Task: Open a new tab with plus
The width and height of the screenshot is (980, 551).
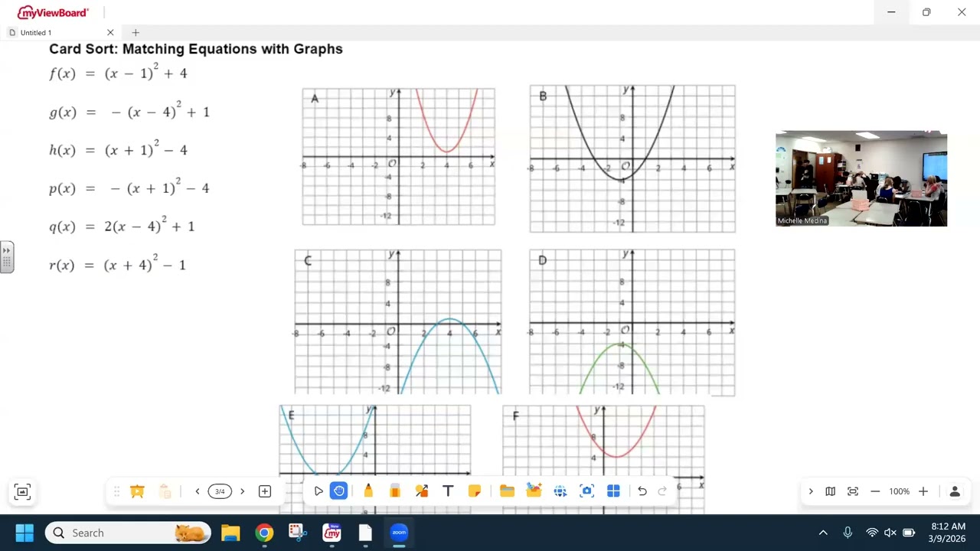Action: (x=136, y=33)
